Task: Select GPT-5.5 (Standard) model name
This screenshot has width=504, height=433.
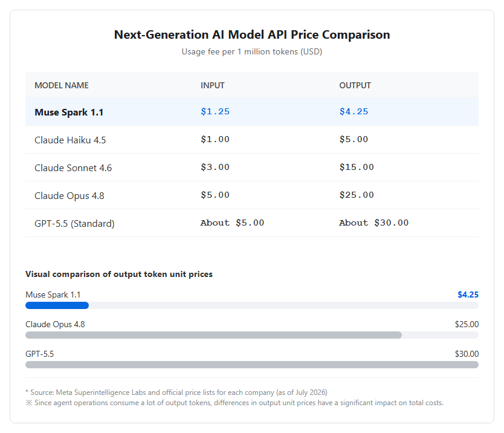Action: coord(74,223)
